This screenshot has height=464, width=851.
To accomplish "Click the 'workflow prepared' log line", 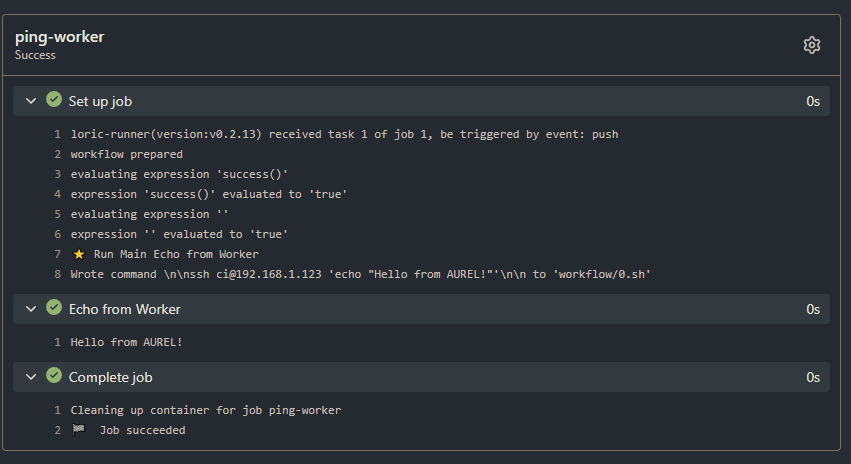I will click(126, 154).
